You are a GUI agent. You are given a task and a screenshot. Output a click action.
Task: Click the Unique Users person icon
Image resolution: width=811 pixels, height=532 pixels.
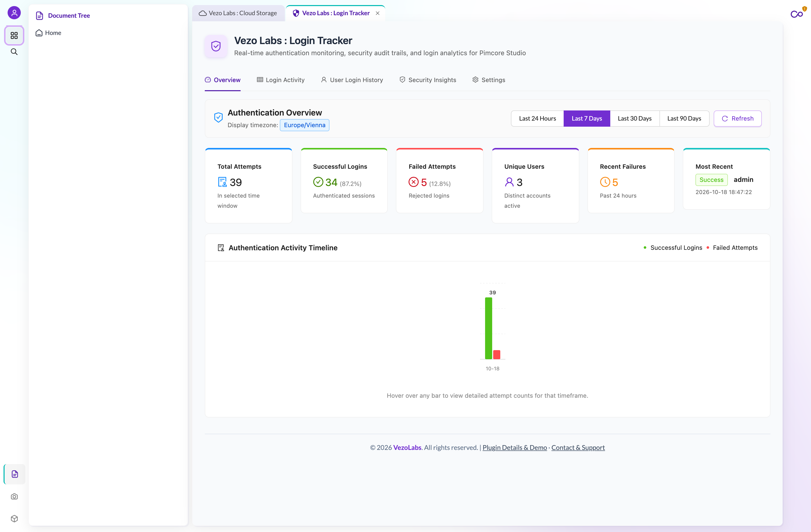[509, 182]
